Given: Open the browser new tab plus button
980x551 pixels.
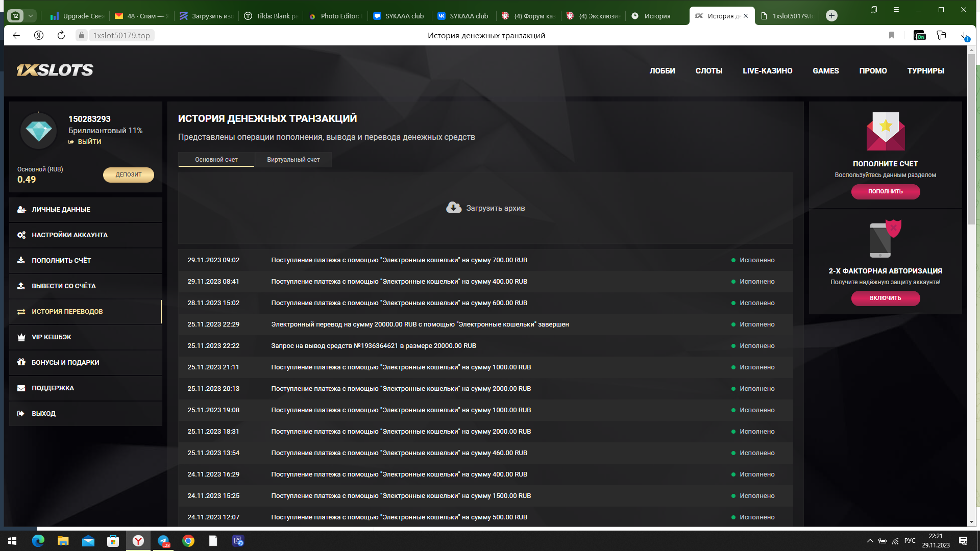Looking at the screenshot, I should (831, 16).
